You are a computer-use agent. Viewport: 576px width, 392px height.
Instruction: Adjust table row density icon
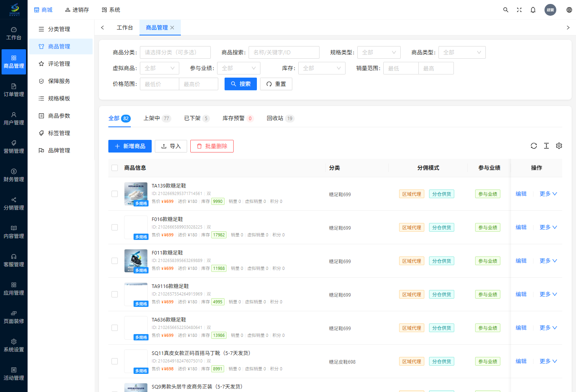point(546,146)
